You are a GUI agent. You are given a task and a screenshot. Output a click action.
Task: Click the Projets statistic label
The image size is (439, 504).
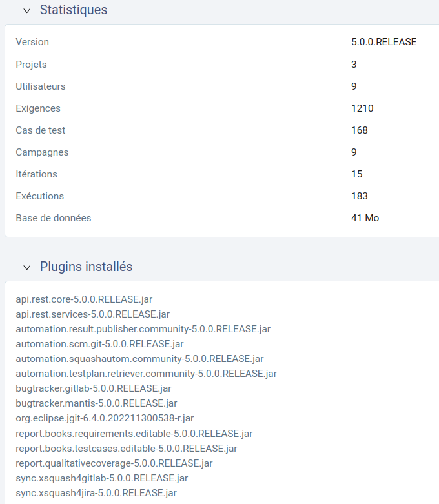pyautogui.click(x=32, y=65)
